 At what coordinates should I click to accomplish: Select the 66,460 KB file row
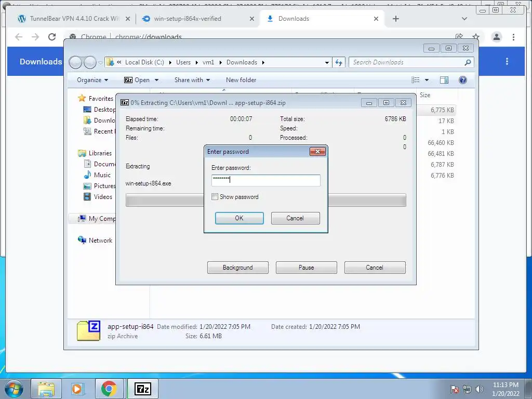pos(441,143)
